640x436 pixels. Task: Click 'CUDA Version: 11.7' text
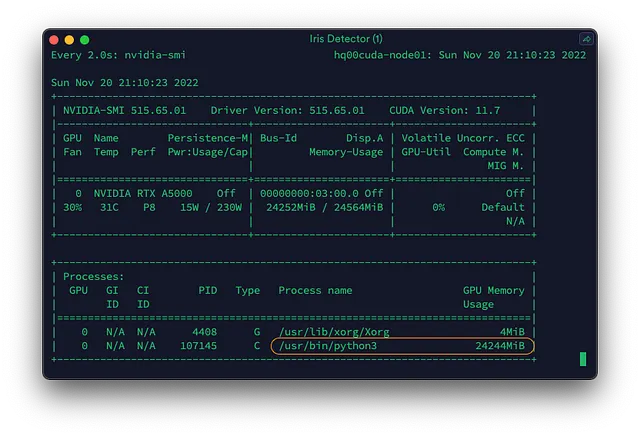[444, 110]
